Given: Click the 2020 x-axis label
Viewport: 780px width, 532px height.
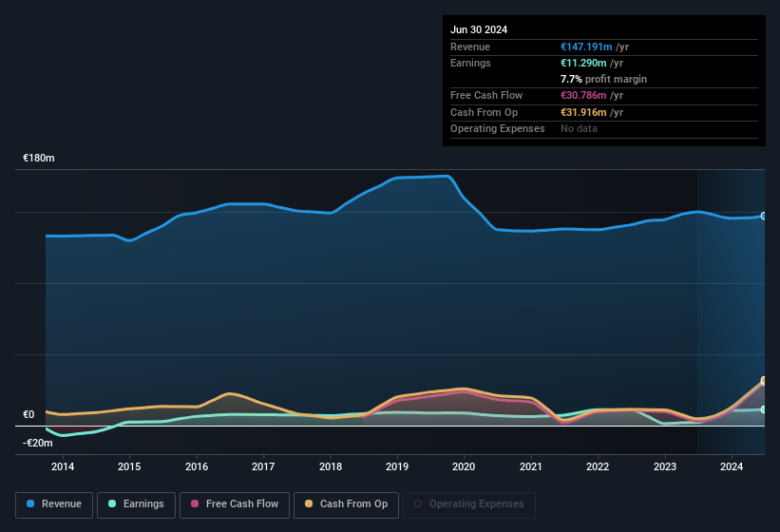Looking at the screenshot, I should [x=464, y=466].
